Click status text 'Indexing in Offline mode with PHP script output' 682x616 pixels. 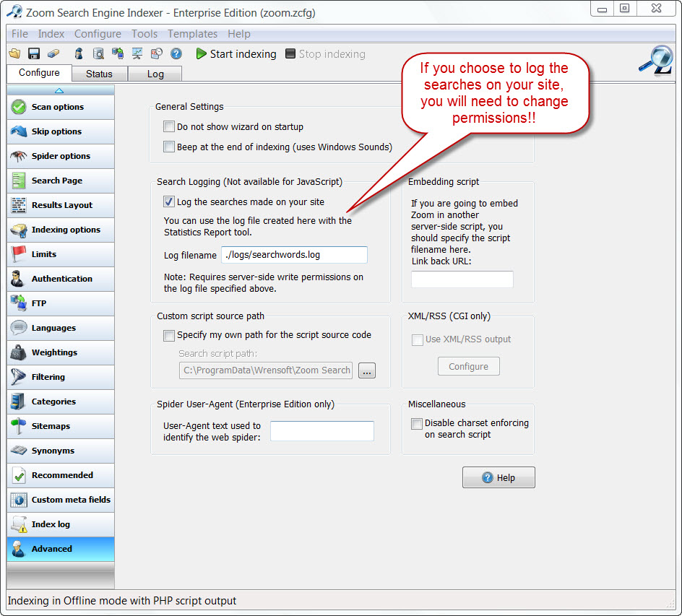click(x=122, y=601)
